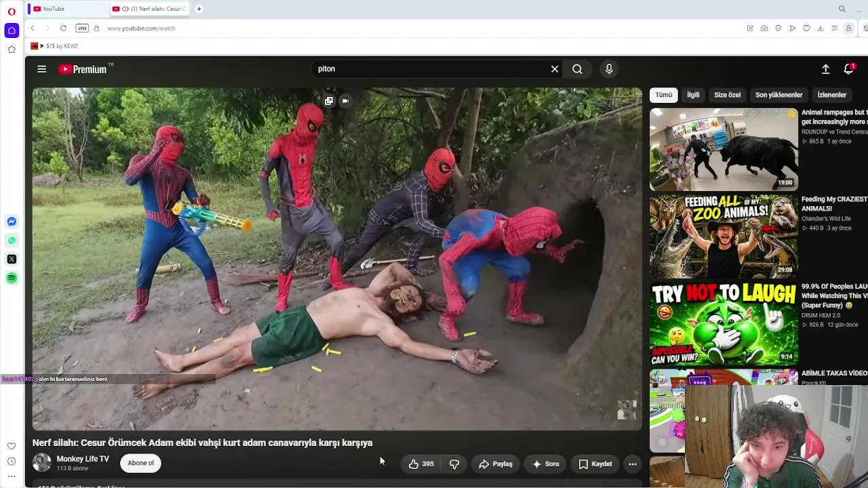Screen dimensions: 868x488
Task: Switch to the first YouTube tab
Action: pyautogui.click(x=68, y=9)
